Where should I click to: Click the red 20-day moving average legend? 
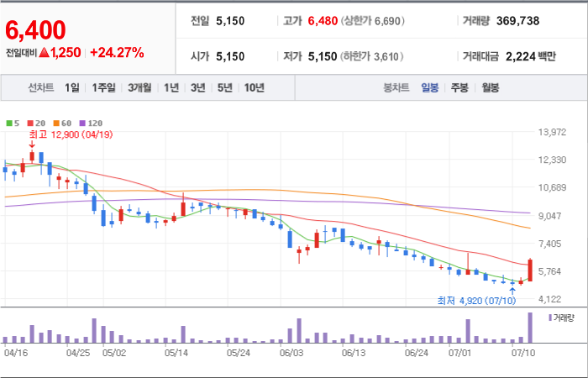(x=36, y=123)
